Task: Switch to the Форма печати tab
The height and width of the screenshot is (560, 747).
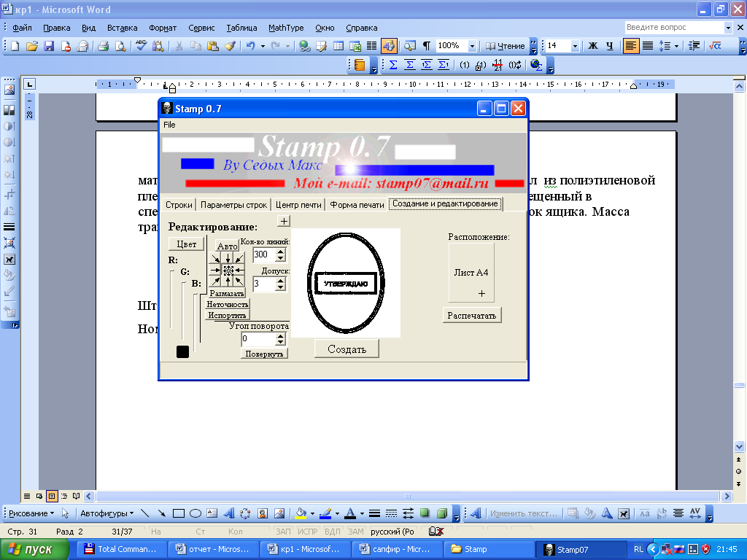Action: (357, 205)
